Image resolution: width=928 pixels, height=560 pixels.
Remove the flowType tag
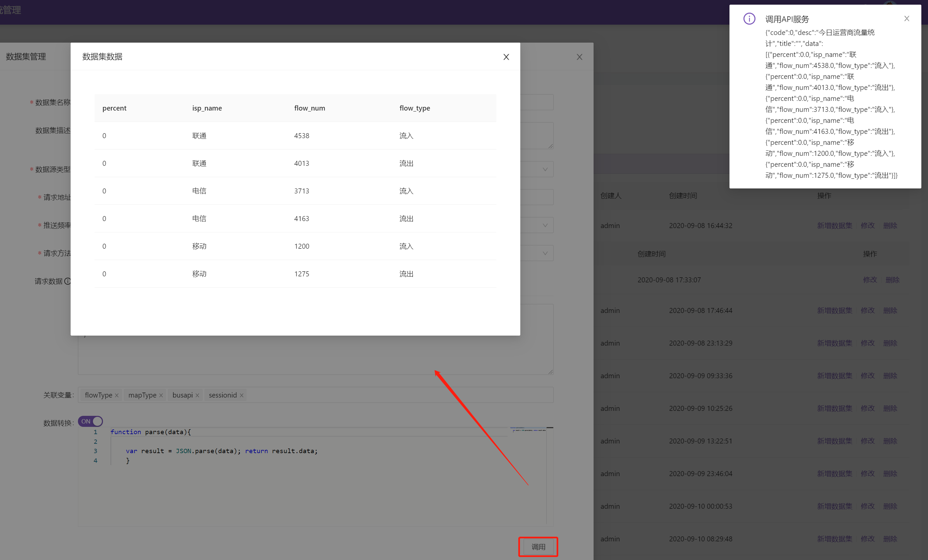tap(117, 395)
